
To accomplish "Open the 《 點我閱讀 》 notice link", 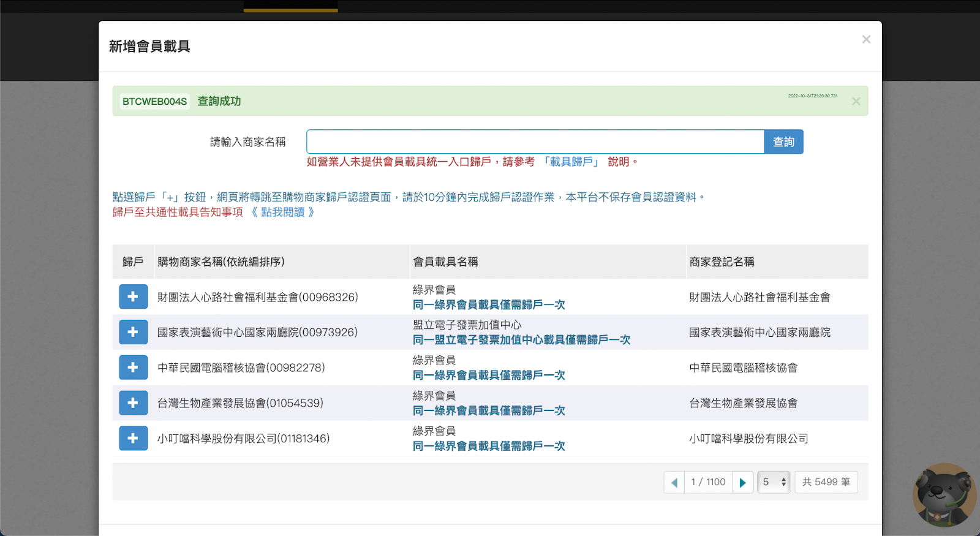I will tap(283, 212).
